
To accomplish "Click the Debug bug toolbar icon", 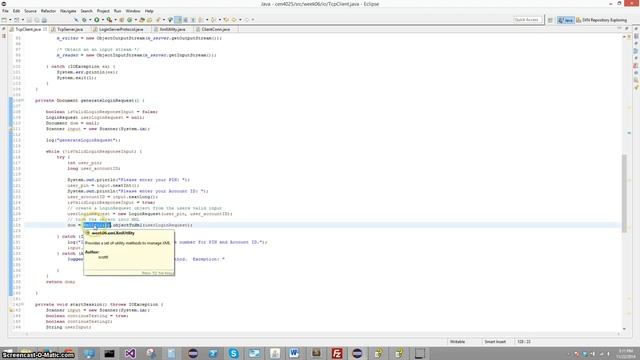I will click(84, 20).
